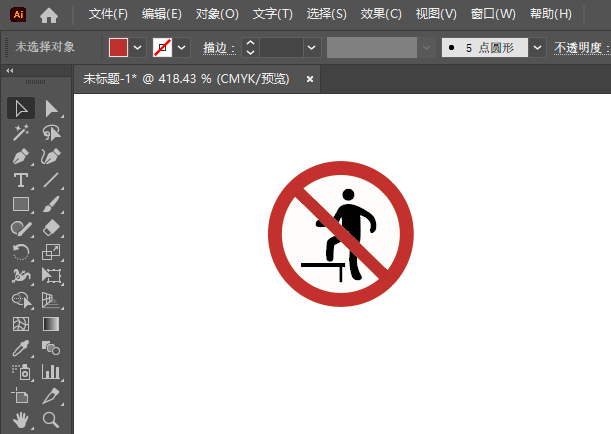Click the red fill color swatch
This screenshot has width=611, height=434.
click(118, 48)
